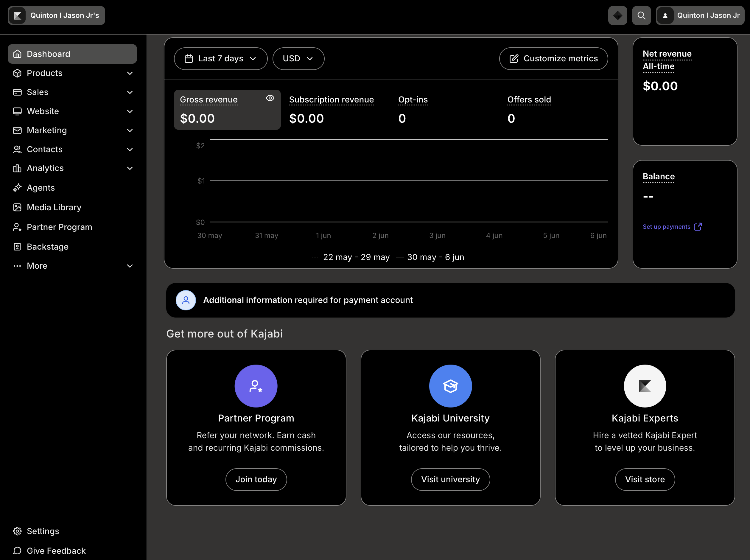Click the Give Feedback chat bubble icon
Screen dimensions: 750x560
[17, 550]
